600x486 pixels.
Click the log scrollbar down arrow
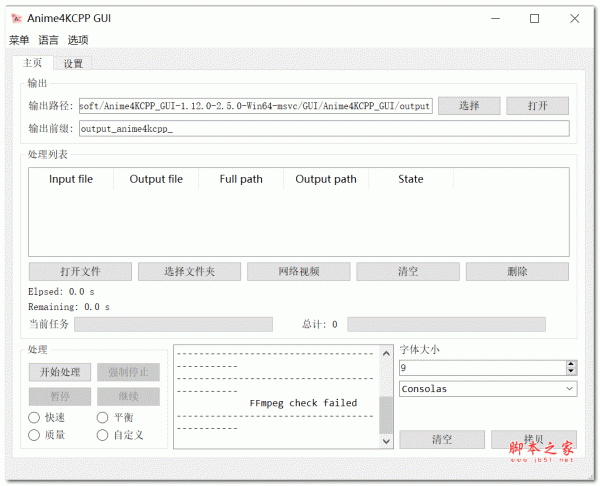point(386,441)
